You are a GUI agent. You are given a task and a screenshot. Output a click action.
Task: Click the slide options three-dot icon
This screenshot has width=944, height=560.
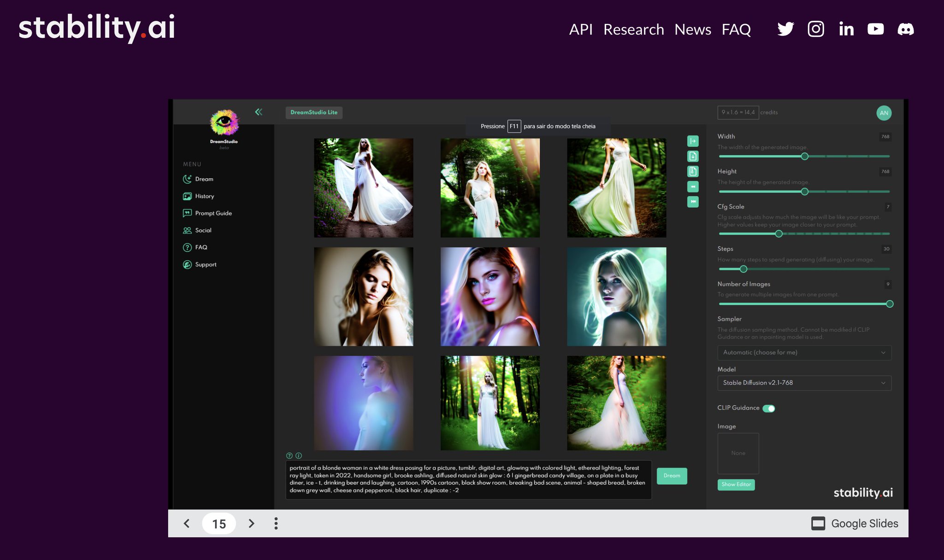pos(276,523)
